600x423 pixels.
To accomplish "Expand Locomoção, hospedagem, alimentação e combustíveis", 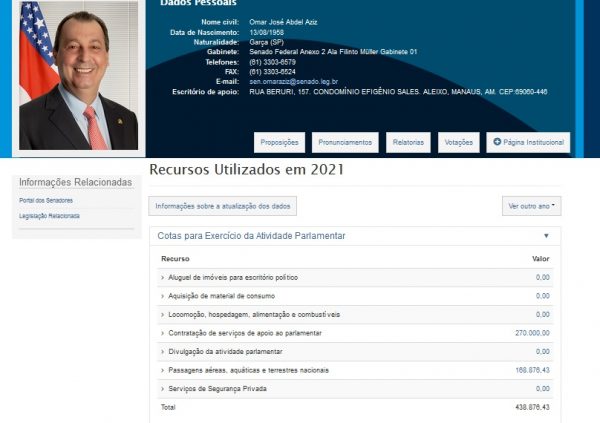I will pyautogui.click(x=253, y=314).
